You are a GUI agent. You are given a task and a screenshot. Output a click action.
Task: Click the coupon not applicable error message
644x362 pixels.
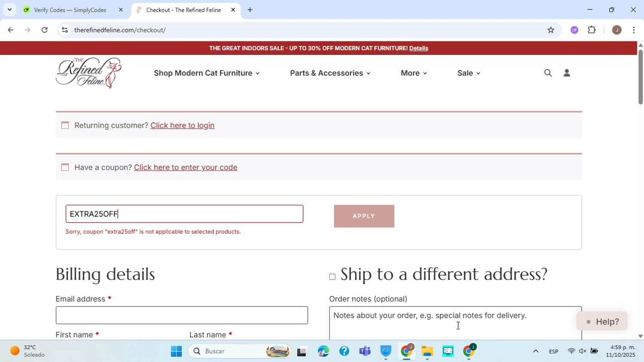(x=153, y=232)
